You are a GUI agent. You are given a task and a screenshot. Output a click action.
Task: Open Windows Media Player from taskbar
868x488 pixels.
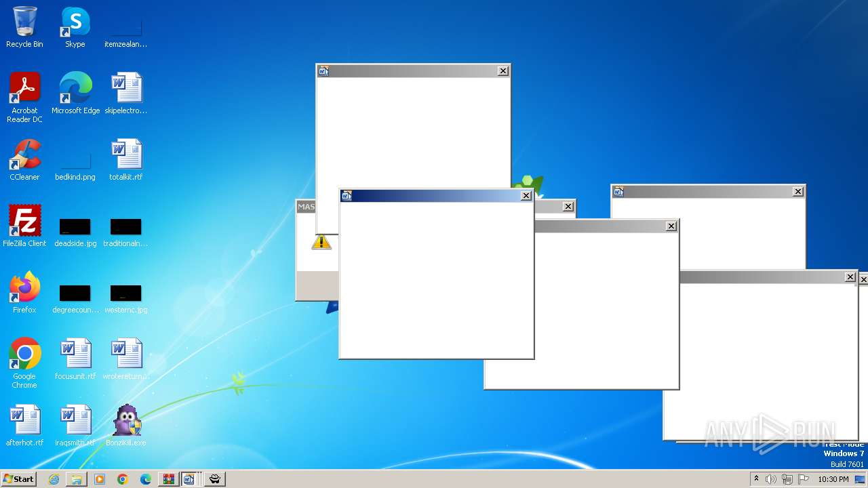[100, 479]
